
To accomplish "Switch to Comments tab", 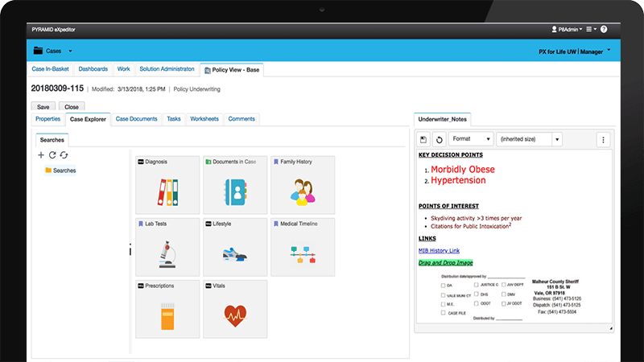I will [242, 119].
